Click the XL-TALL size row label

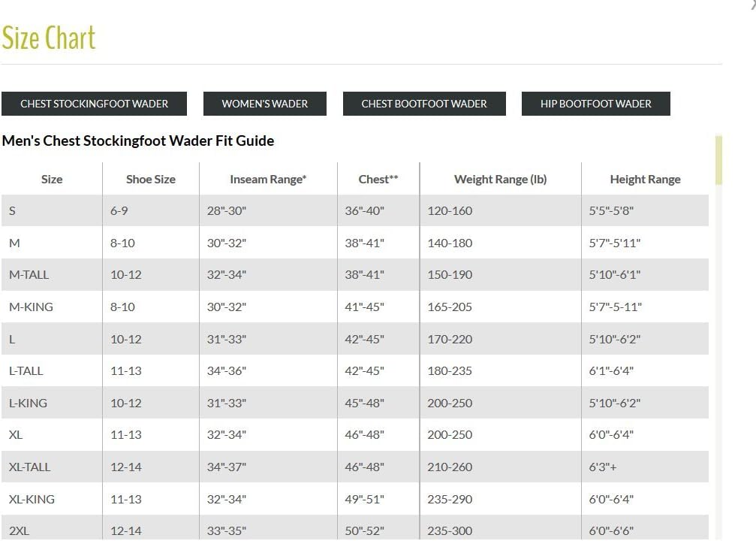tap(30, 467)
